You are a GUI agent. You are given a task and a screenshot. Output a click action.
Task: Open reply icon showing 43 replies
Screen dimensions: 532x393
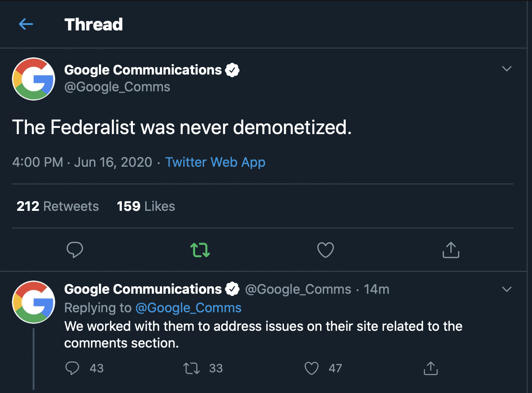[x=72, y=368]
